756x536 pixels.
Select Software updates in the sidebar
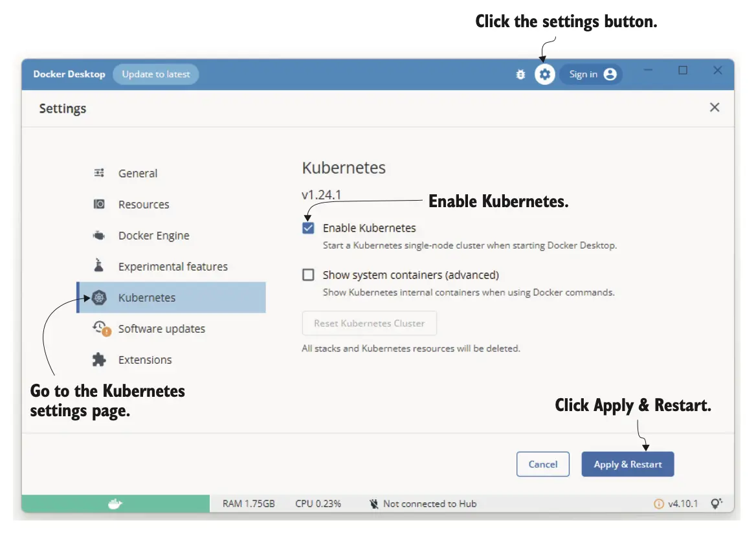161,329
